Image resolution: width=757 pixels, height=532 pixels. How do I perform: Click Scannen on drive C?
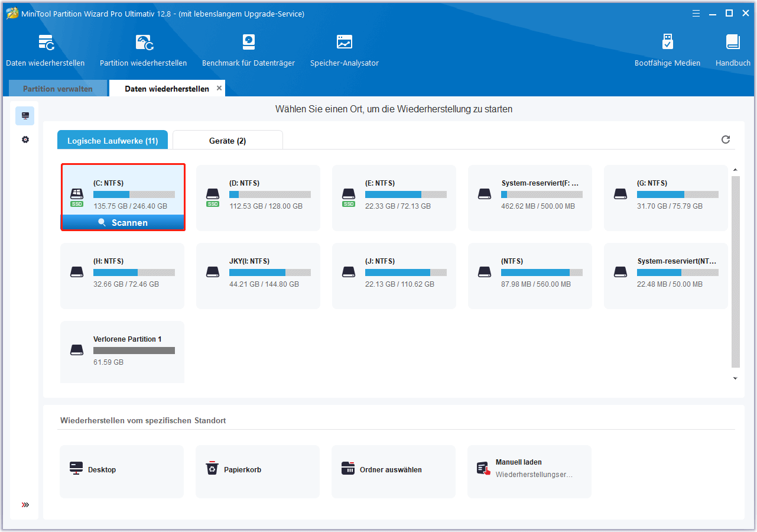[x=123, y=222]
